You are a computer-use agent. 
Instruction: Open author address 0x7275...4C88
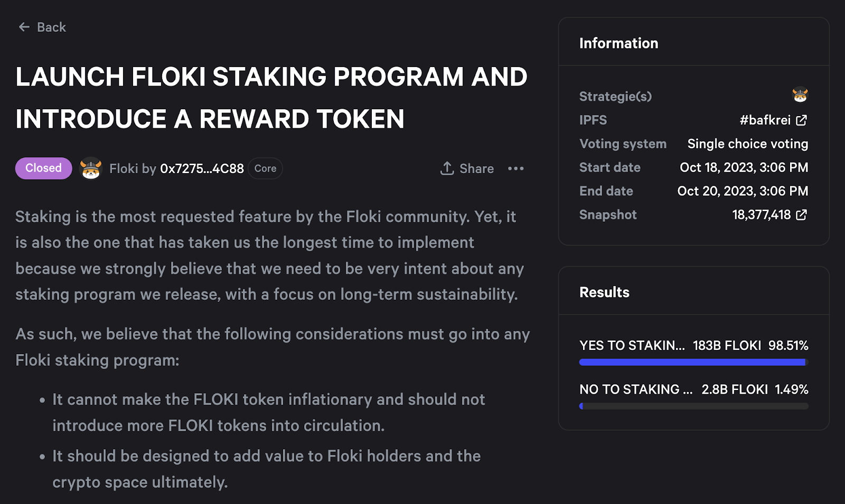click(x=202, y=169)
